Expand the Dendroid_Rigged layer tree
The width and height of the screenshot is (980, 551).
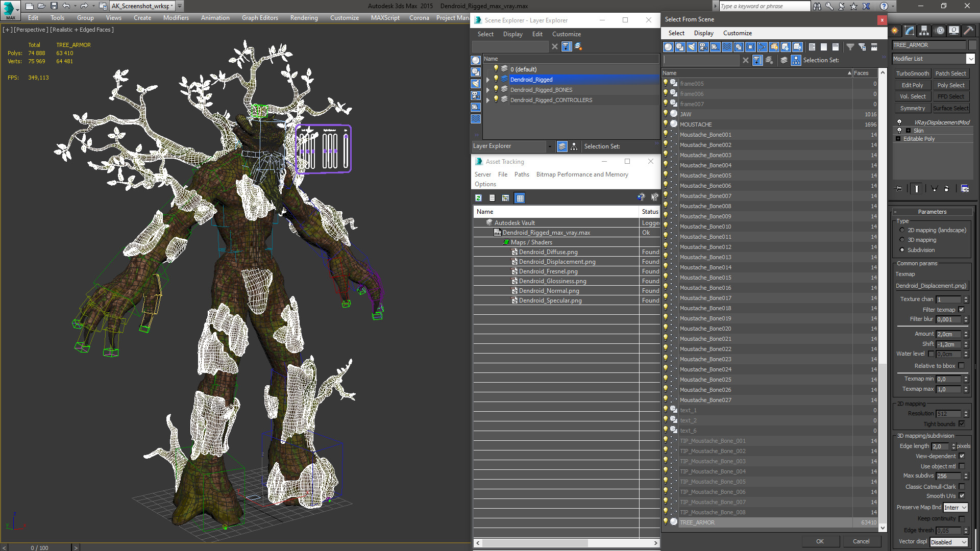coord(488,80)
